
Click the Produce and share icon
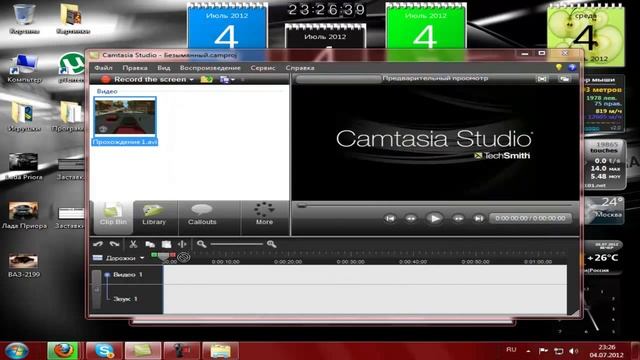point(224,80)
